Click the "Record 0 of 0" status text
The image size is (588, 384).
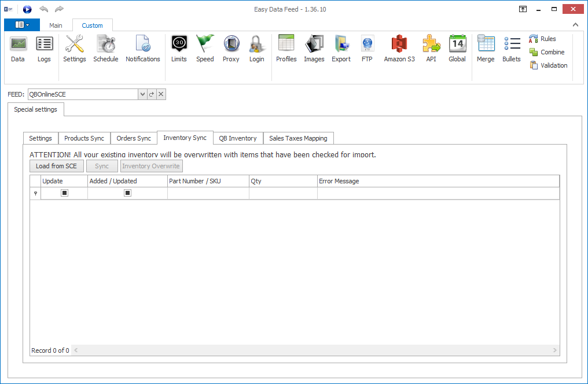50,350
